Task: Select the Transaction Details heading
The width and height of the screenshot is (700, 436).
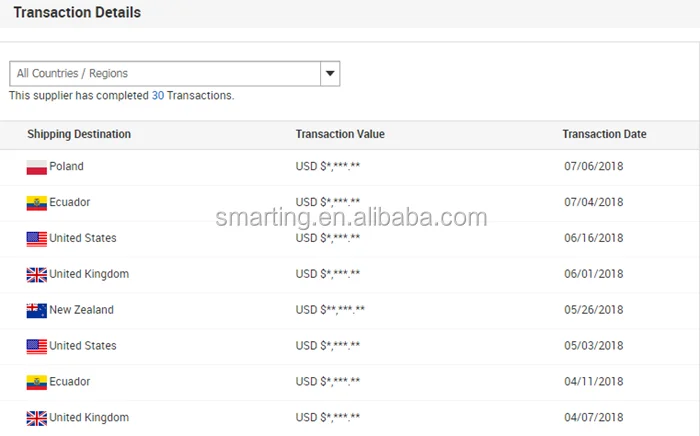Action: pyautogui.click(x=77, y=13)
